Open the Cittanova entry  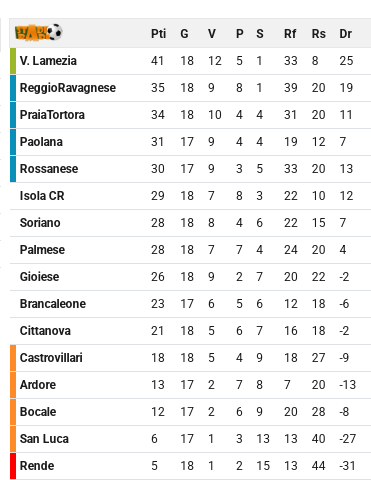(45, 331)
